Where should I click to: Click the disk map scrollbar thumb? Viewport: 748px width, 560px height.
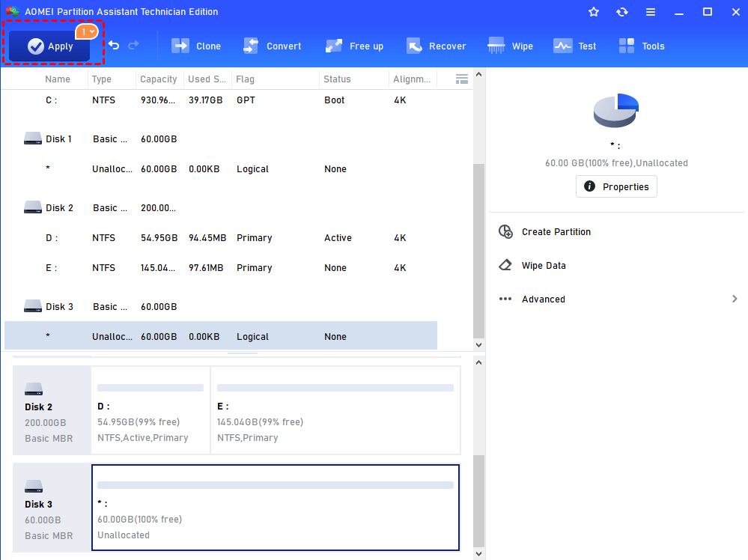(479, 501)
